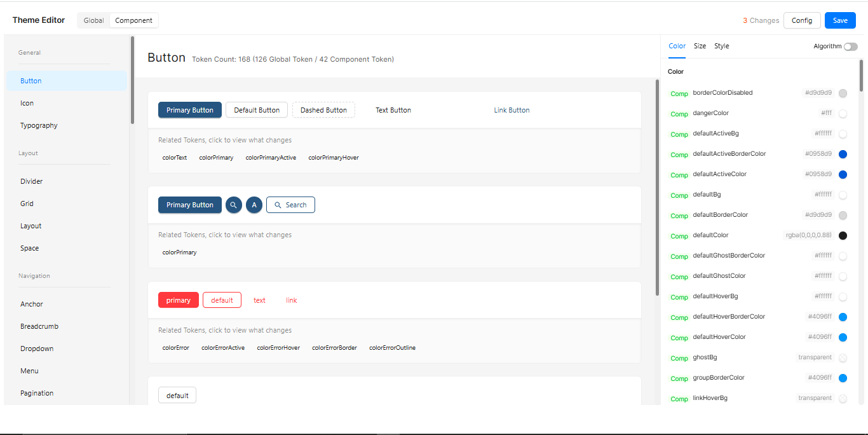Click the colorError token tag
This screenshot has width=868, height=435.
coord(175,348)
